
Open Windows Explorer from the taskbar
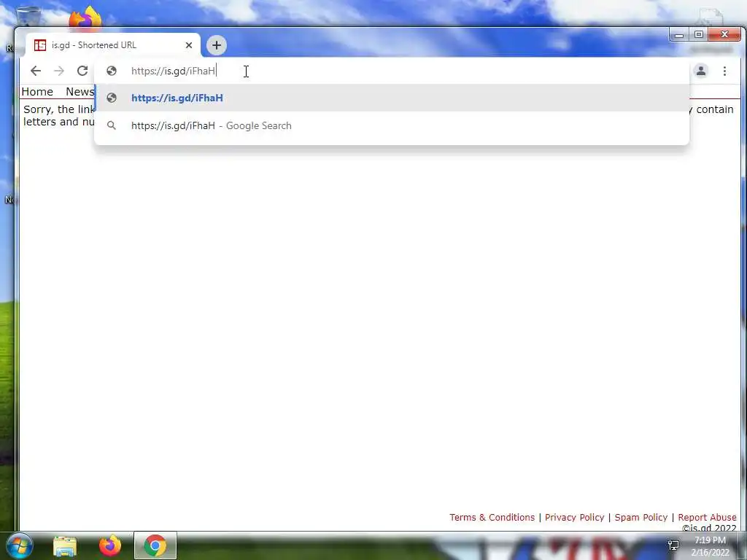tap(65, 546)
